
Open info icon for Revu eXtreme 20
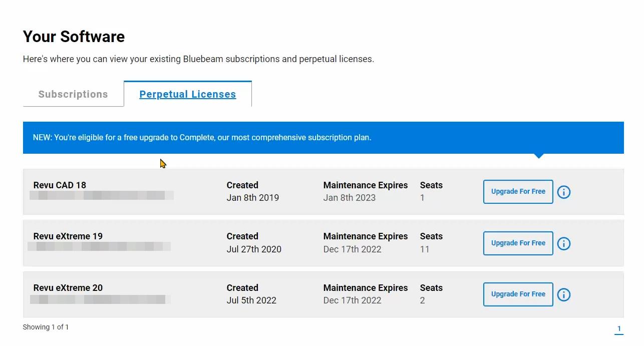564,295
